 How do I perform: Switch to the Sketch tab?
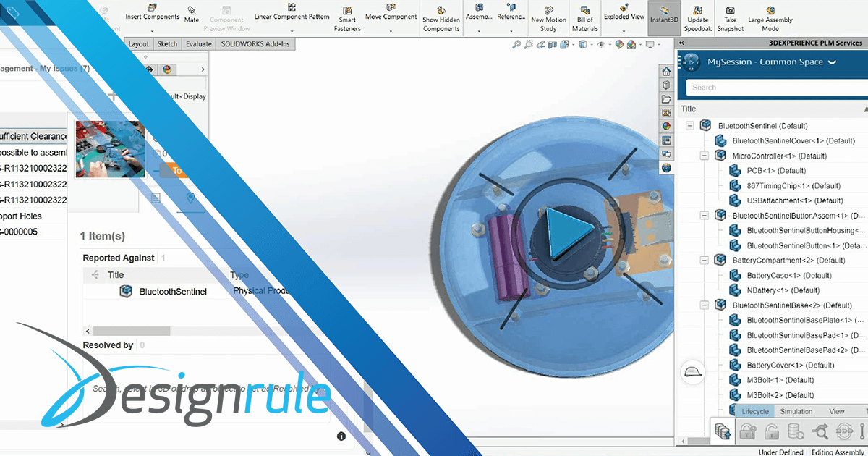[x=168, y=44]
